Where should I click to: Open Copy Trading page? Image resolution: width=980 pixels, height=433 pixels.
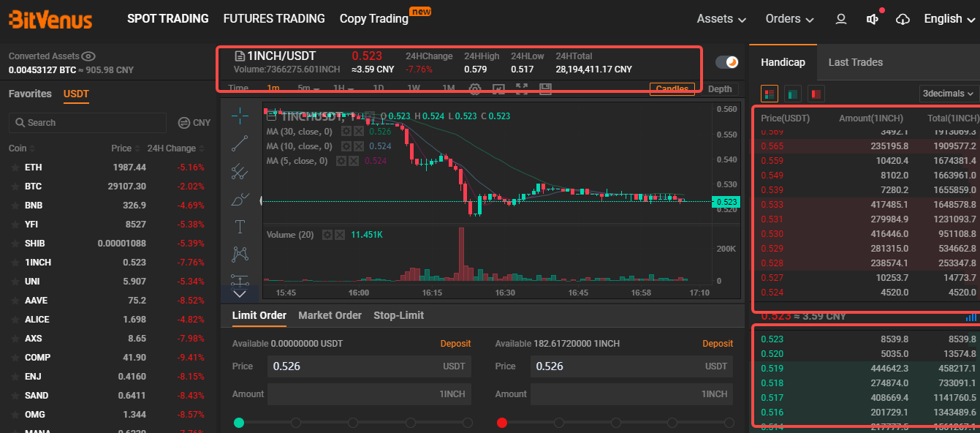tap(374, 19)
